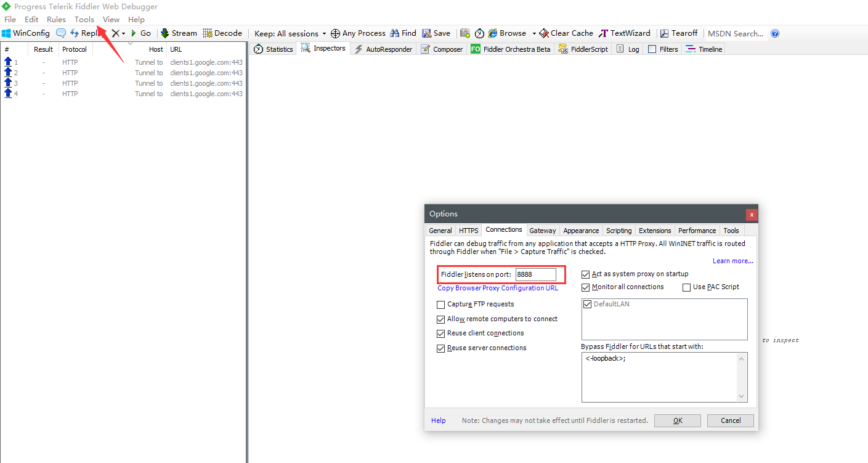Click the blue help icon in toolbar

[x=775, y=33]
